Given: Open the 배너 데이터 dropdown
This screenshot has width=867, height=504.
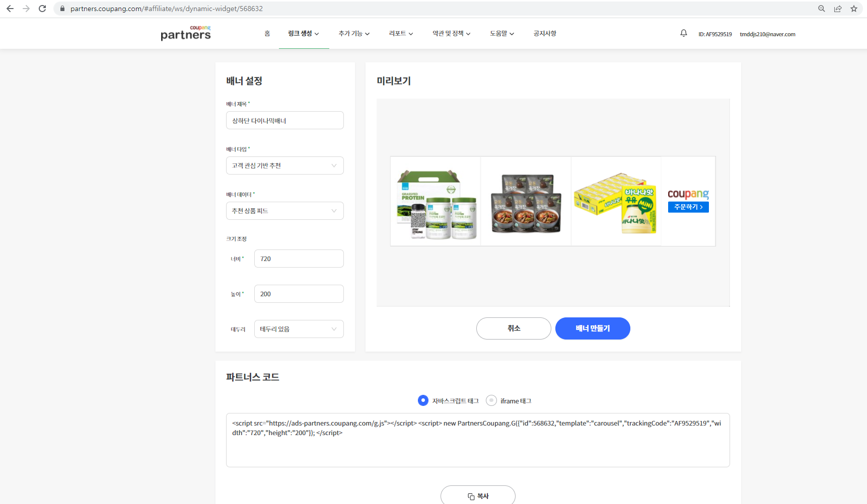Looking at the screenshot, I should pos(285,211).
